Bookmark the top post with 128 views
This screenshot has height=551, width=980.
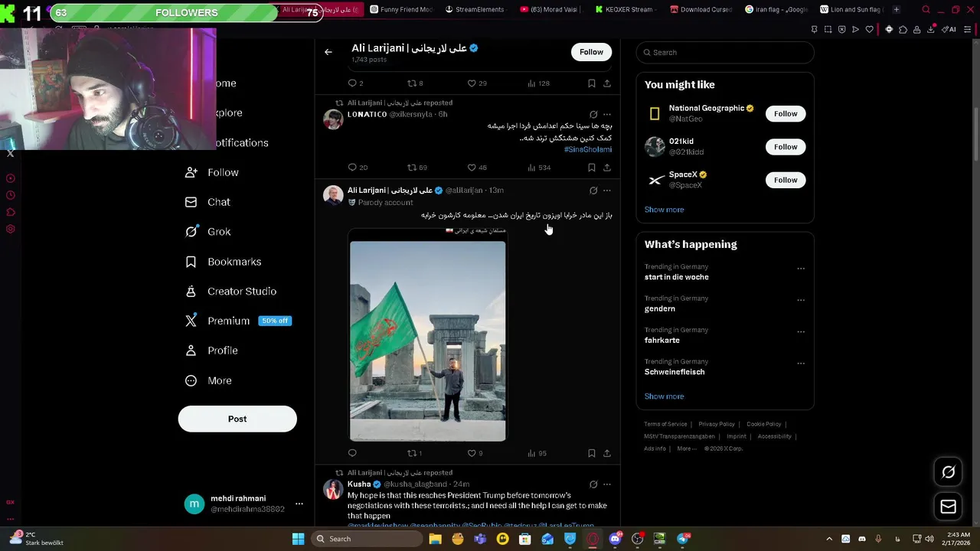coord(591,83)
